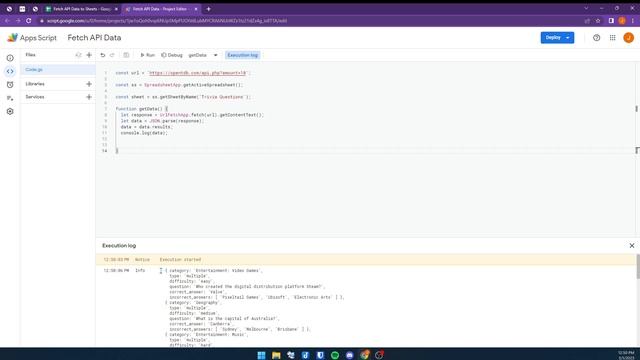
Task: Open the Deploy dropdown arrow
Action: (568, 38)
